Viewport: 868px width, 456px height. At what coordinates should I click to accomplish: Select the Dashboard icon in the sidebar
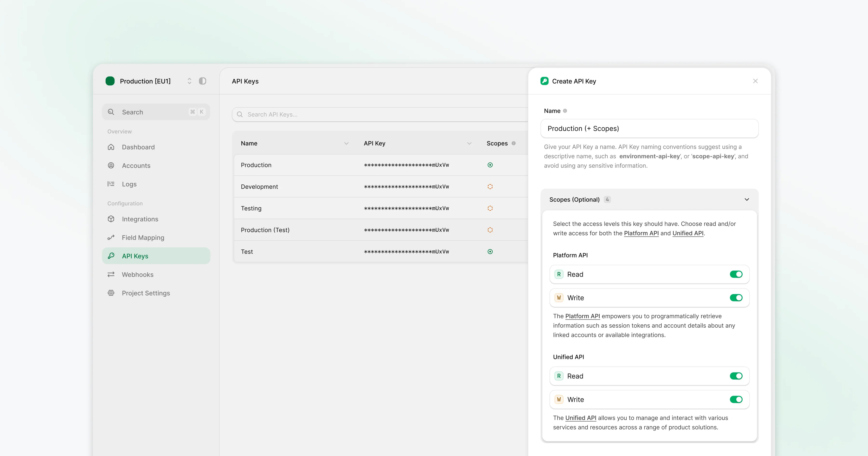(x=111, y=147)
